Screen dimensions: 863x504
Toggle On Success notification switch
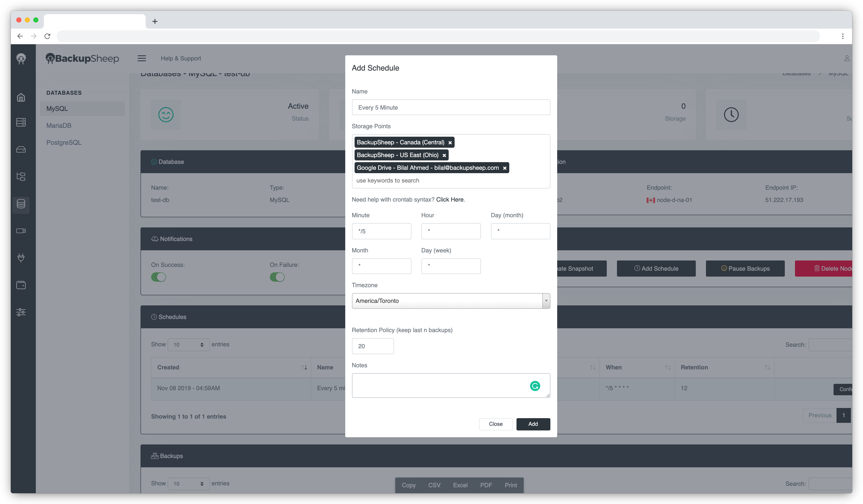(159, 277)
